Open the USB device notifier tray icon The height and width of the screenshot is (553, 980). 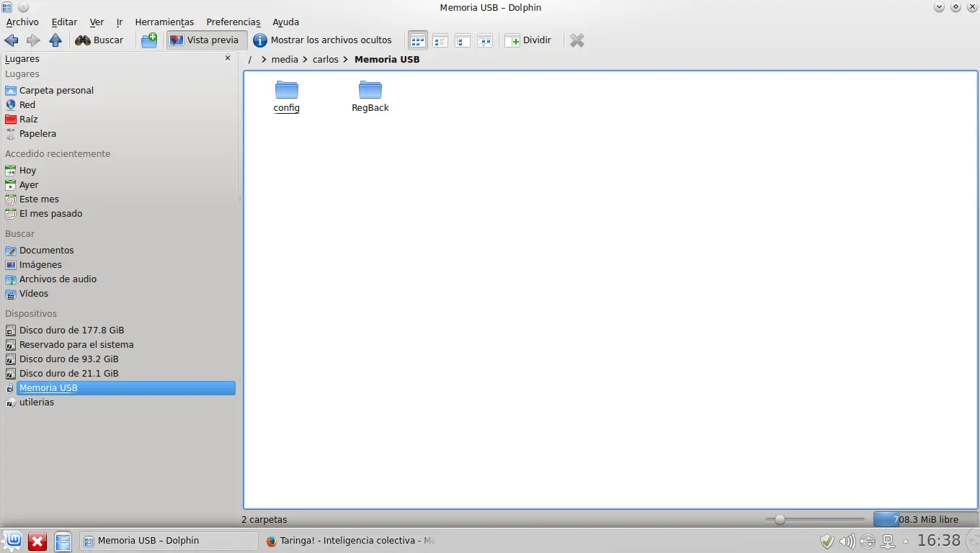(867, 541)
